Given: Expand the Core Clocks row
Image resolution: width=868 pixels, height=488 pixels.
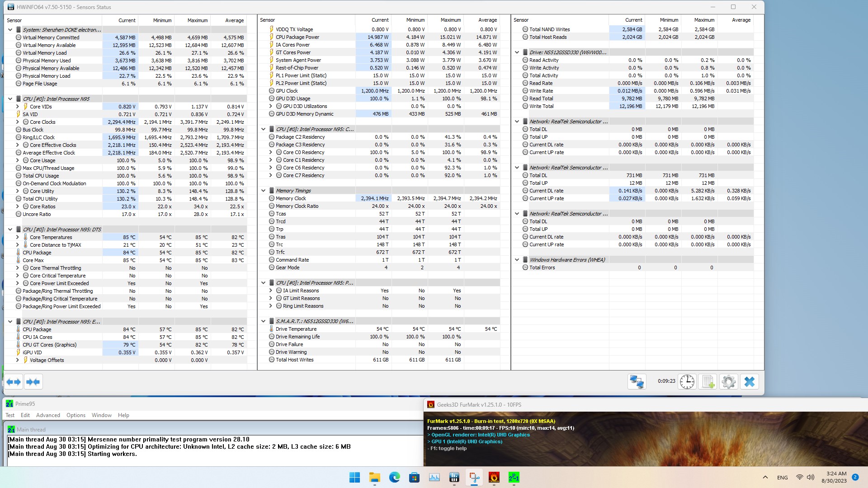Looking at the screenshot, I should (18, 122).
